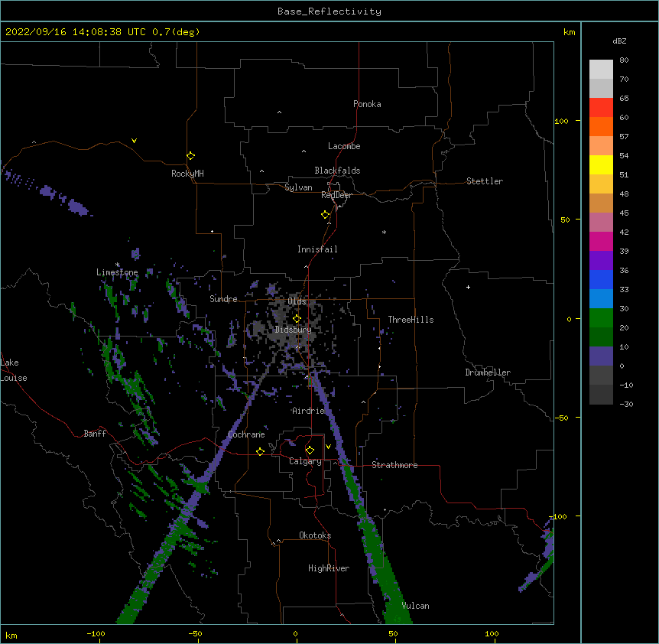Click the RedDeer city label
This screenshot has height=644, width=659.
point(336,195)
